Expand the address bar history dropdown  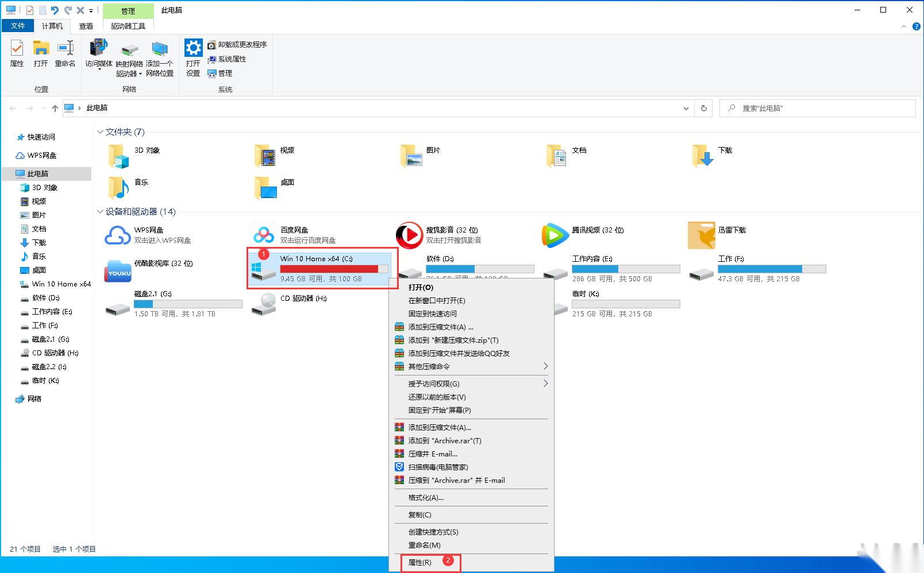[686, 108]
